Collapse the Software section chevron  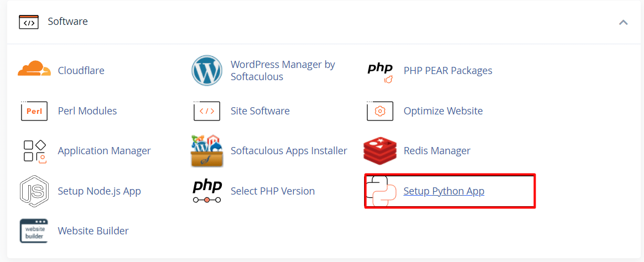(623, 22)
